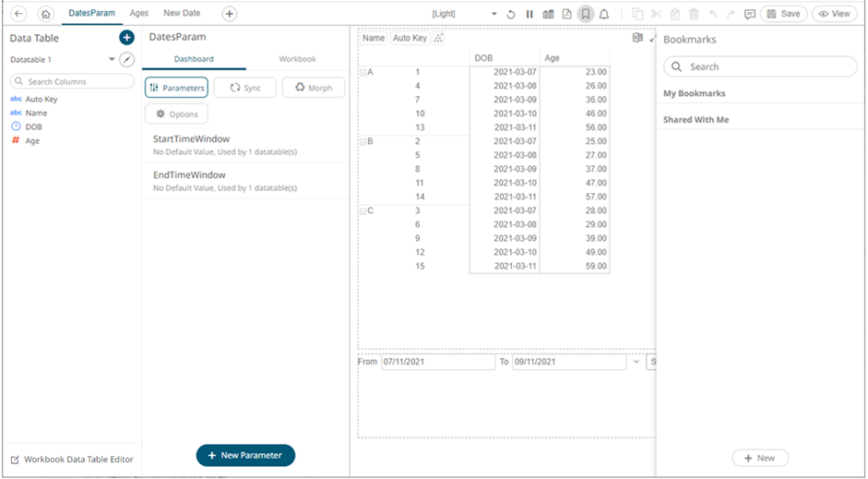The image size is (868, 479).
Task: Click the From date input field
Action: point(437,362)
